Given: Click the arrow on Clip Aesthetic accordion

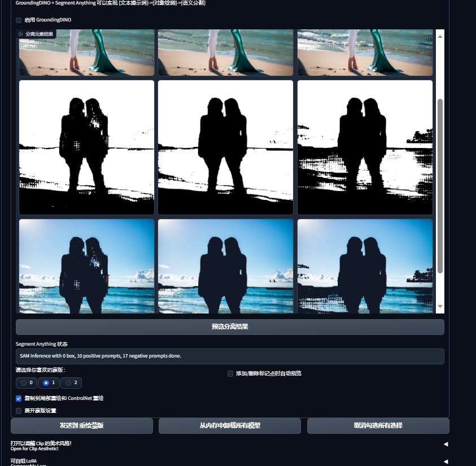Looking at the screenshot, I should [446, 445].
